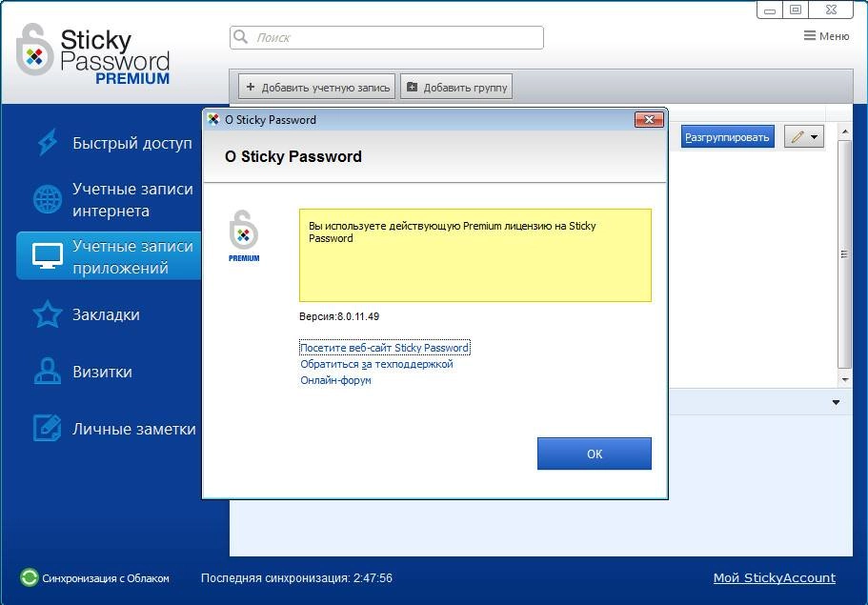Click scrollbar down arrow
Screen dimensions: 868x605
845,380
